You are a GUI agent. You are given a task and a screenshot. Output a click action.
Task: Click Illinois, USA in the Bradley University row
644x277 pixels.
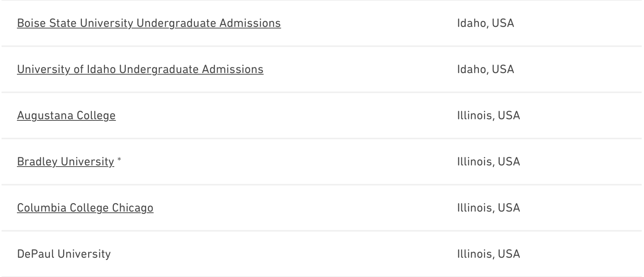point(489,162)
